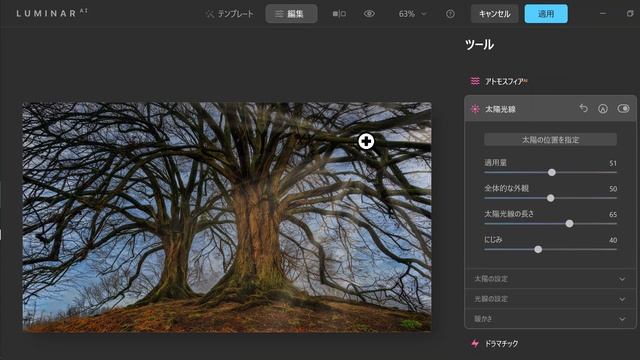Viewport: 640px width, 360px height.
Task: Click the にじみ value 40
Action: 613,240
